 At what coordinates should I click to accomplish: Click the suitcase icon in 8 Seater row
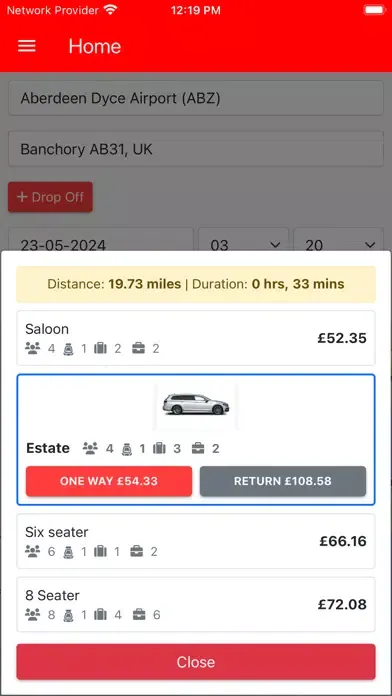click(x=100, y=615)
